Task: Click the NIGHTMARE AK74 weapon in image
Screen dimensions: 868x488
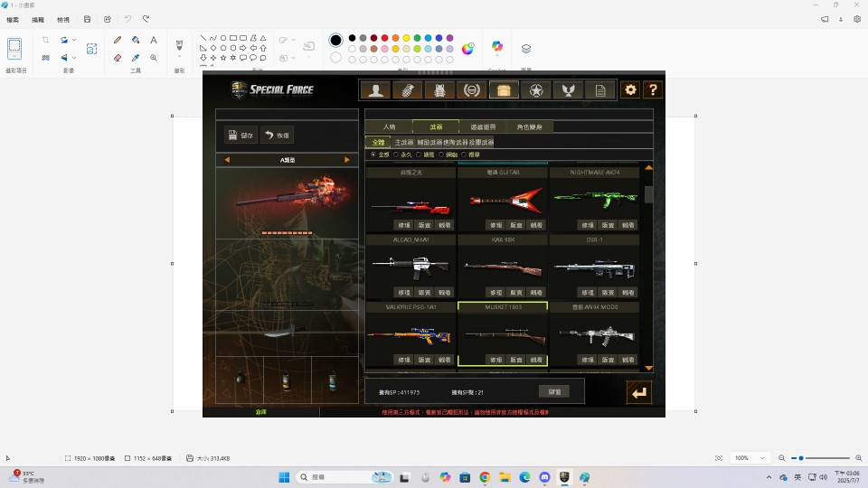Action: tap(595, 199)
